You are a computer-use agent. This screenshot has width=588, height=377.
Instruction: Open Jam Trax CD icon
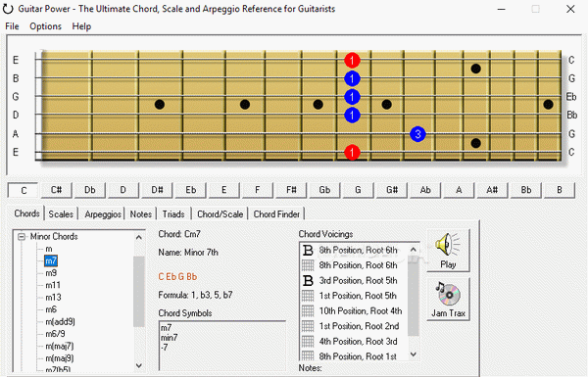448,294
